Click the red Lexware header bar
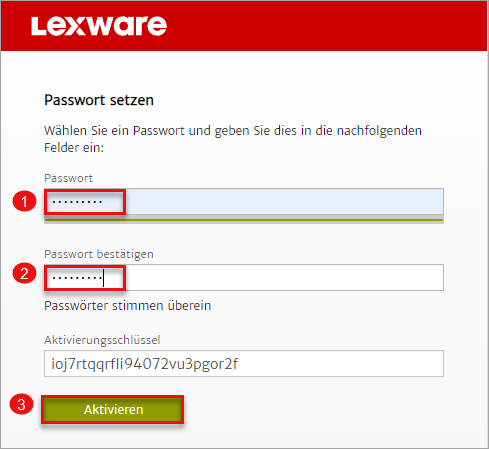The width and height of the screenshot is (489, 449). (x=244, y=26)
